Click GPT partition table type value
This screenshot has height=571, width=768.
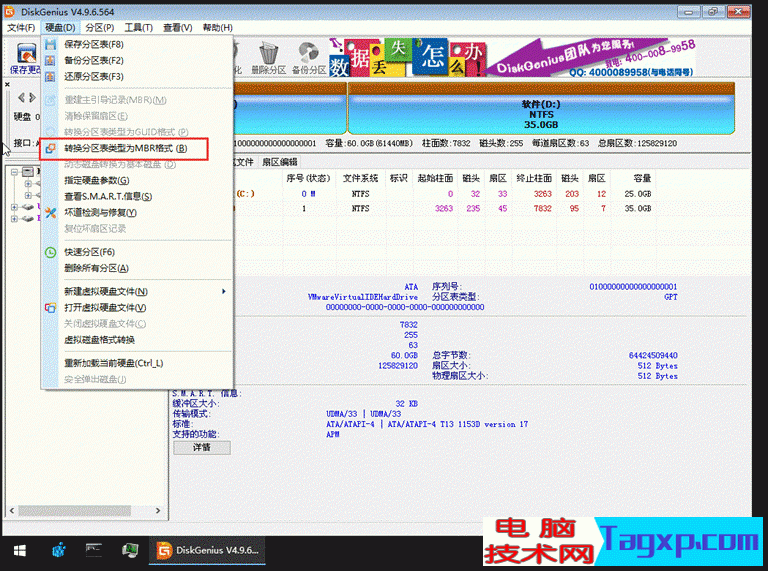pos(671,297)
